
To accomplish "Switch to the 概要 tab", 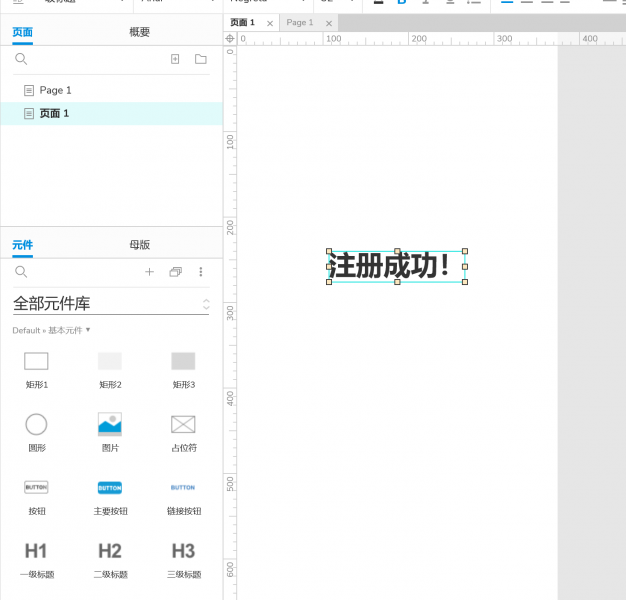I will pyautogui.click(x=140, y=32).
